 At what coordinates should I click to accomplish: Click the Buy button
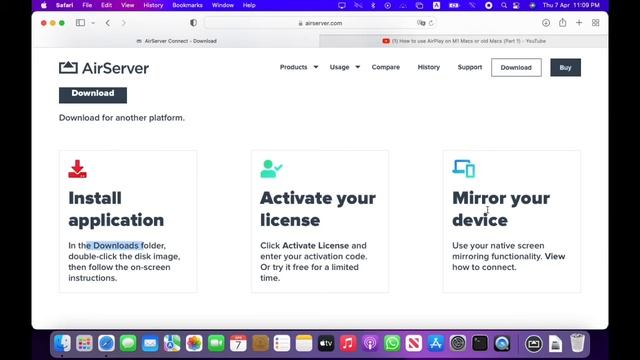565,67
